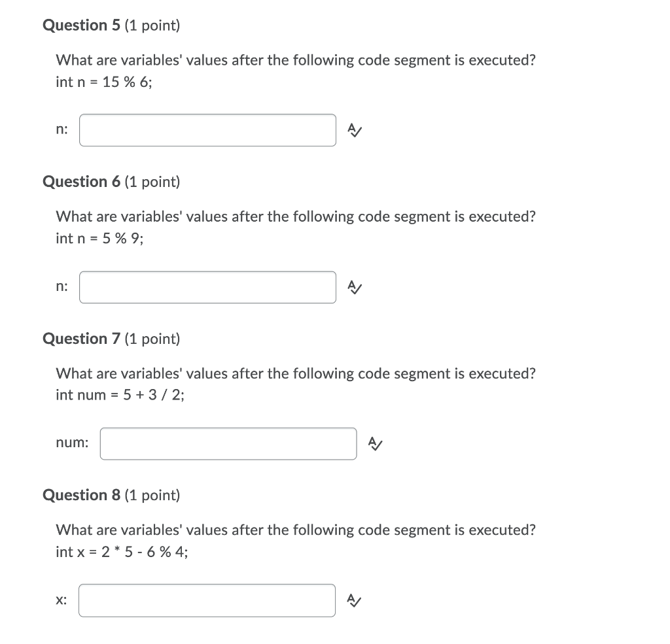Click the n answer field in Question 6
The height and width of the screenshot is (644, 670).
click(x=207, y=287)
